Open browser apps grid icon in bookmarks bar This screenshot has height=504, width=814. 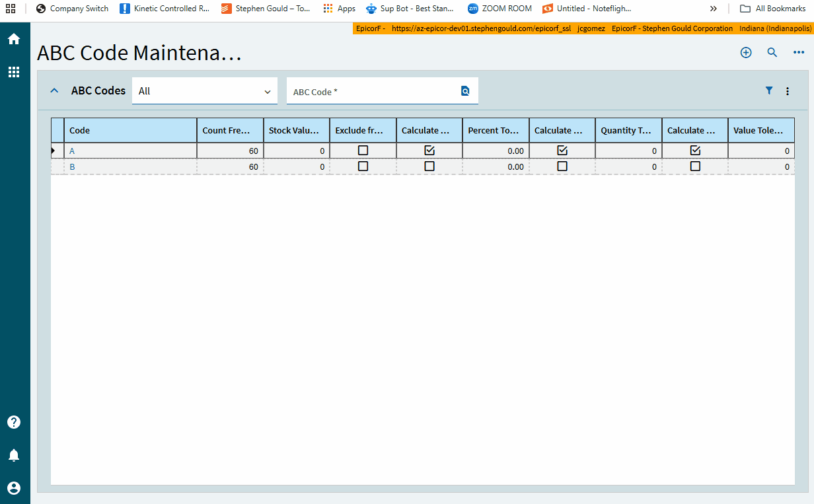pos(11,9)
